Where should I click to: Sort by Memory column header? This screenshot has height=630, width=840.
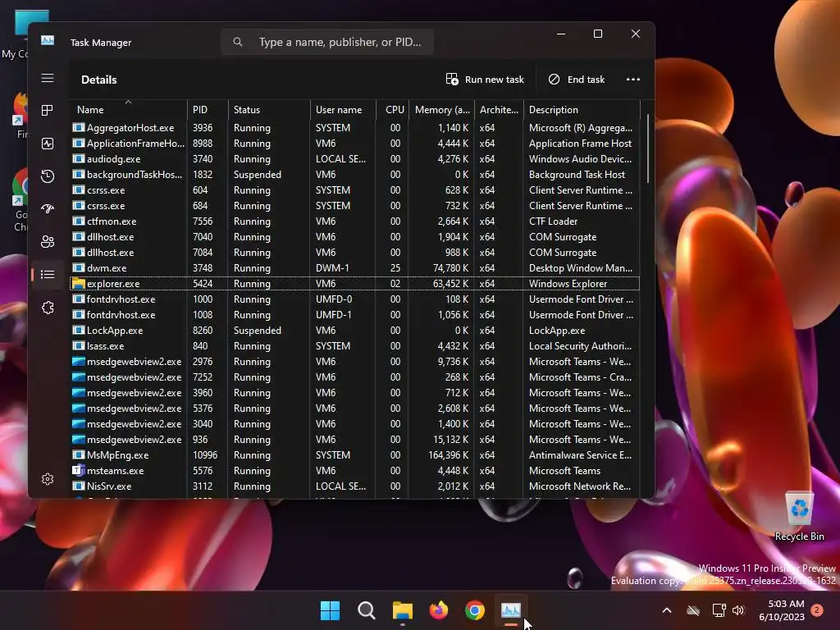tap(442, 109)
